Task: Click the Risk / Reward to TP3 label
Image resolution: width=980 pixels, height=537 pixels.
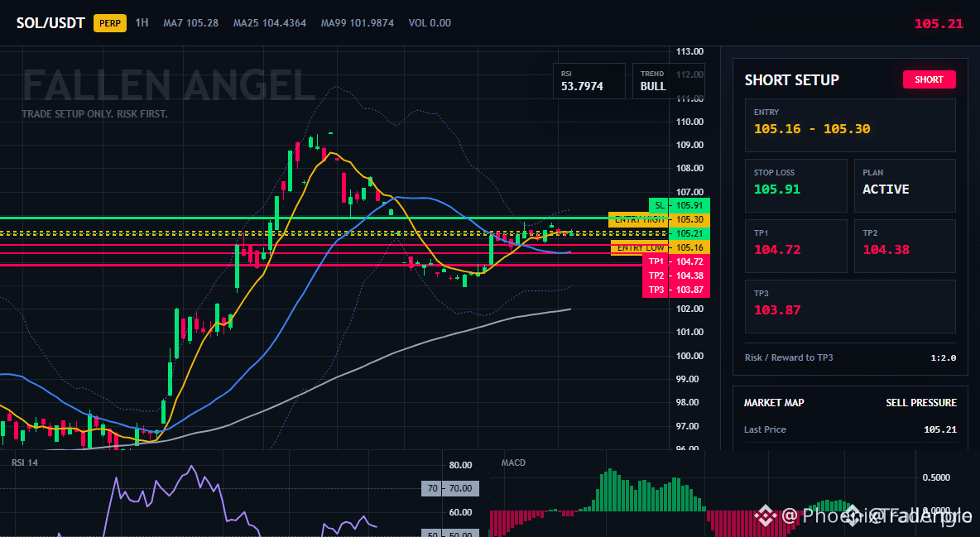Action: pos(789,357)
